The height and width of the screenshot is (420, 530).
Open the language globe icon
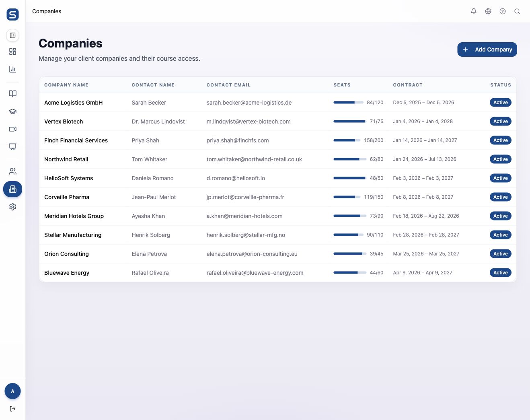tap(488, 11)
